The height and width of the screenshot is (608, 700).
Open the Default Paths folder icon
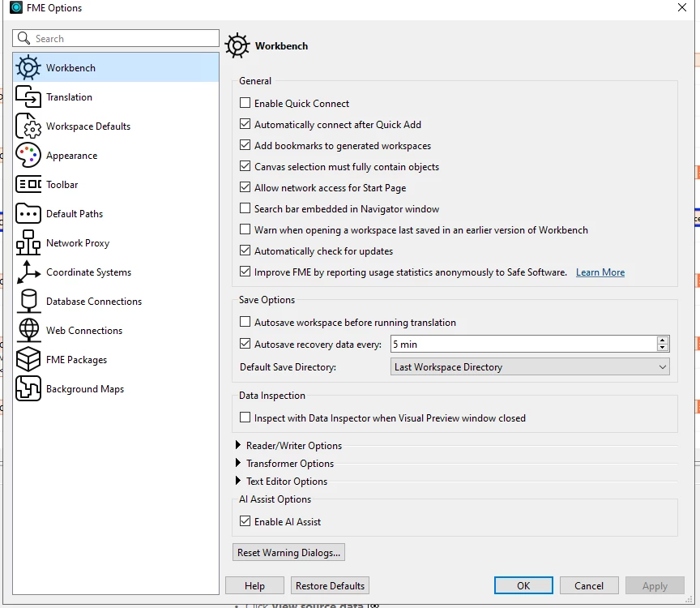[x=28, y=213]
